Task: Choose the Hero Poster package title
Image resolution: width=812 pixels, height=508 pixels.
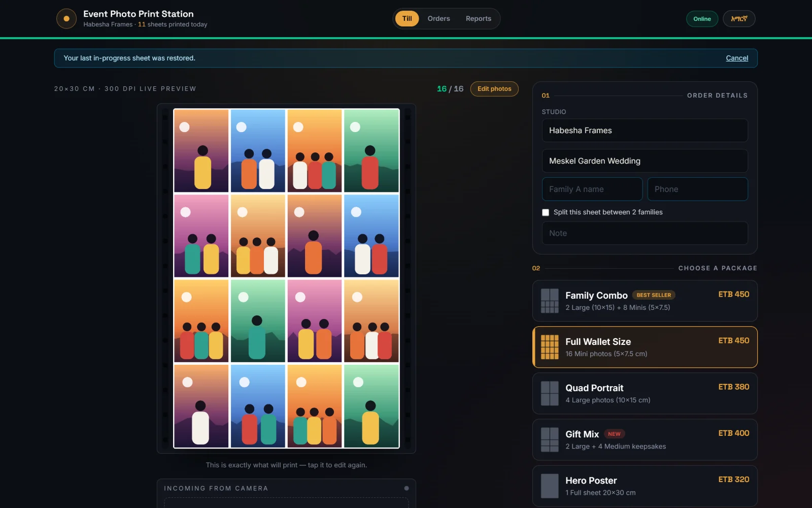Action: click(591, 481)
